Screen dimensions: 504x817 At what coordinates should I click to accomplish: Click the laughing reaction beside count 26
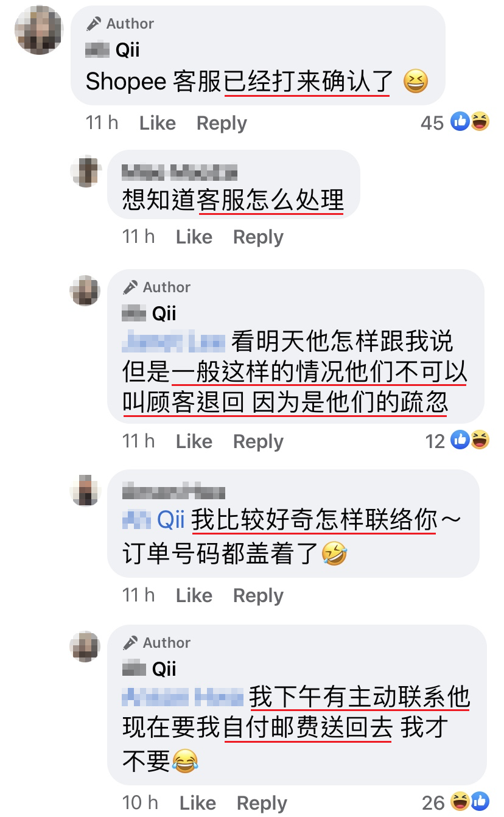click(x=460, y=801)
